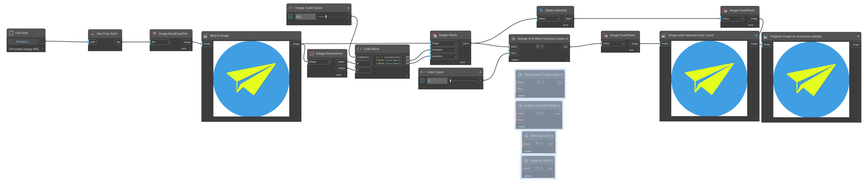
Task: Click the ySamples input port on Image.Pixels
Action: click(x=444, y=56)
